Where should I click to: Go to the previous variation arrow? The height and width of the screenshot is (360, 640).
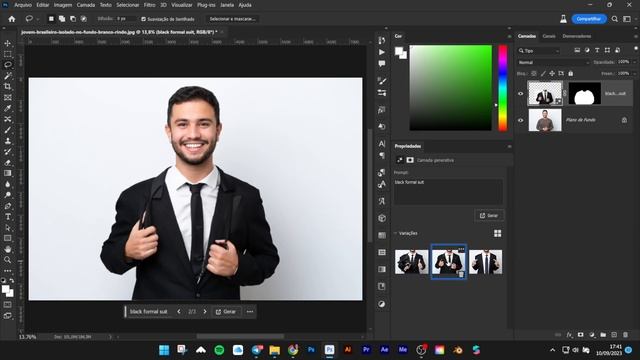tap(179, 311)
